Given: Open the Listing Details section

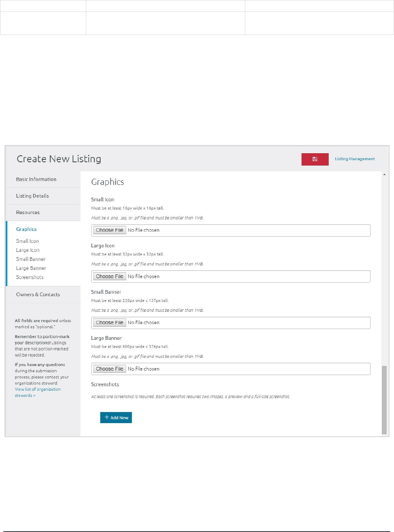Looking at the screenshot, I should pos(32,196).
